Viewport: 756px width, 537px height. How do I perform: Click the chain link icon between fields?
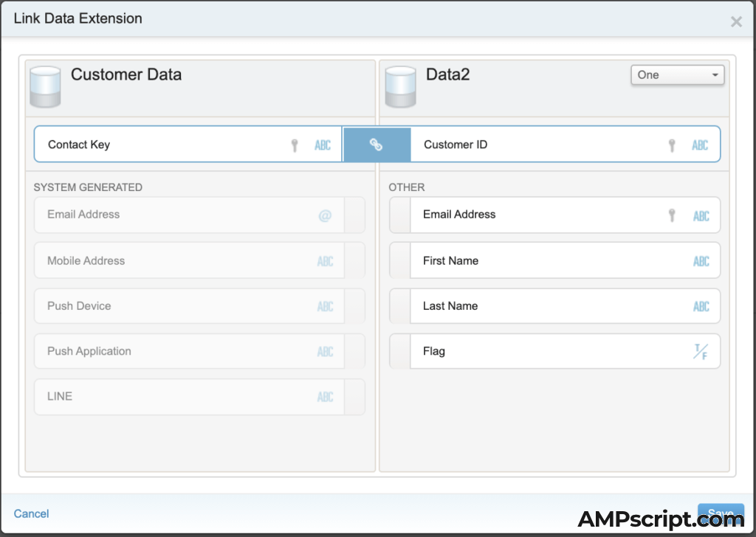coord(377,145)
